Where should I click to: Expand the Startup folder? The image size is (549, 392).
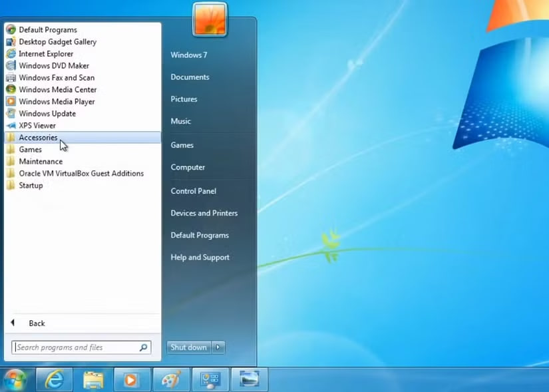click(x=83, y=185)
